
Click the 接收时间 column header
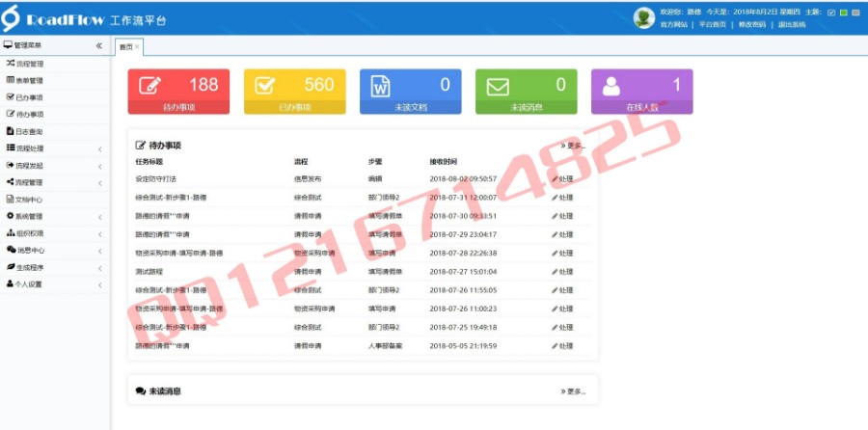coord(444,162)
